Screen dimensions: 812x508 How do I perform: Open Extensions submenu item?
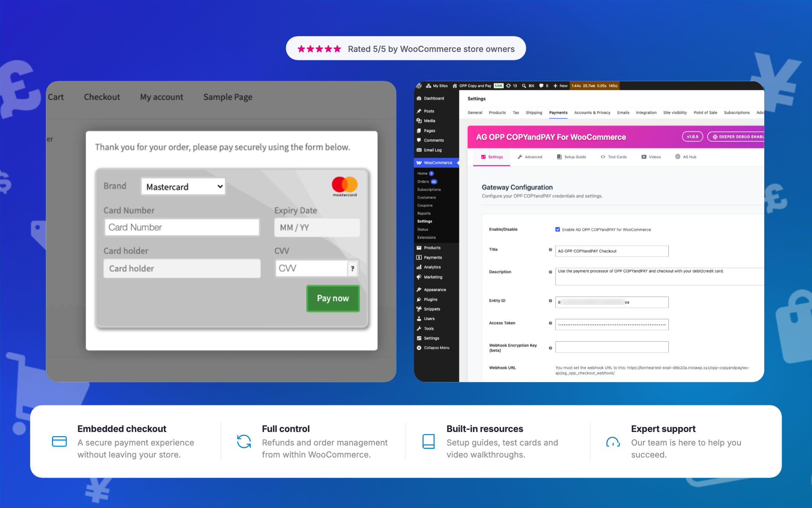click(x=426, y=237)
